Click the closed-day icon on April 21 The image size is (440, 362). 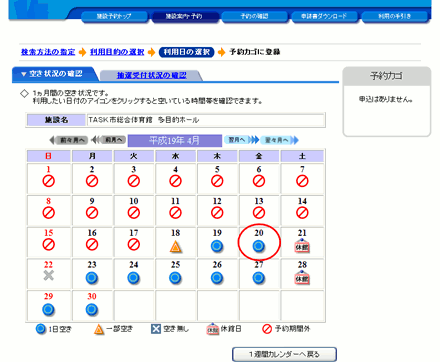pos(302,246)
